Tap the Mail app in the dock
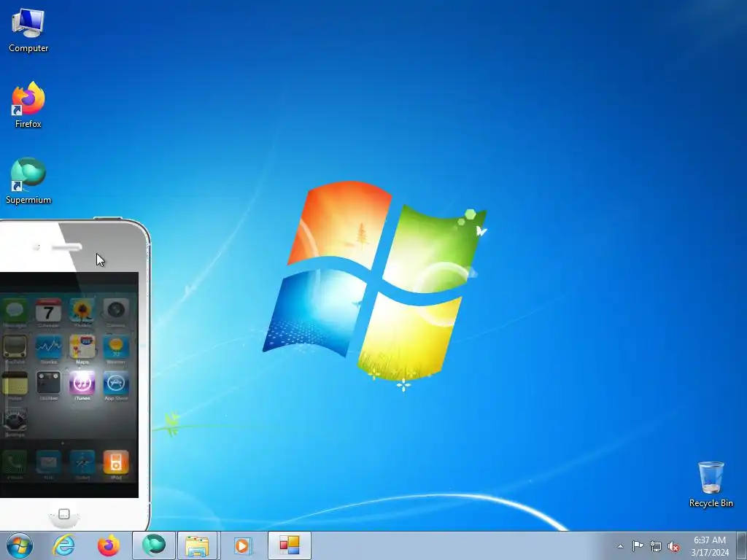The width and height of the screenshot is (747, 560). point(49,462)
